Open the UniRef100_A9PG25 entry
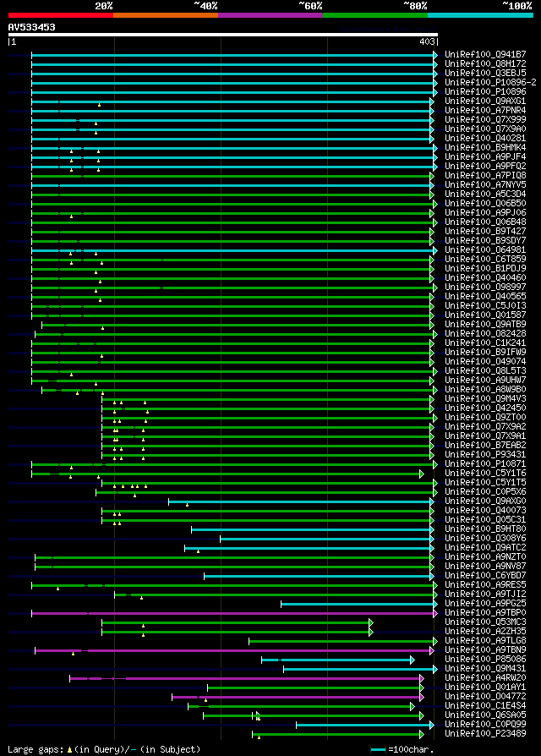Viewport: 541px width, 756px height. (x=485, y=604)
